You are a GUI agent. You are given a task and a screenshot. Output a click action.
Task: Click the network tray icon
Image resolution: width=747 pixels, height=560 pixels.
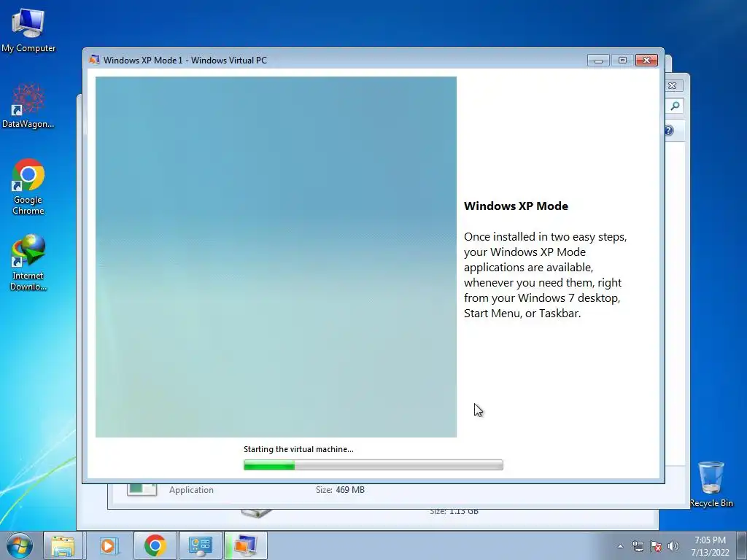(638, 546)
